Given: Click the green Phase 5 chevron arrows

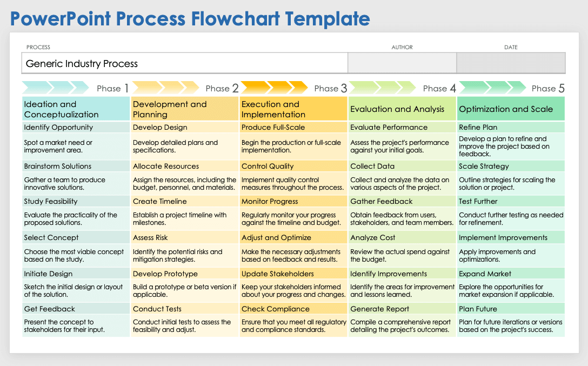Looking at the screenshot, I should point(492,88).
